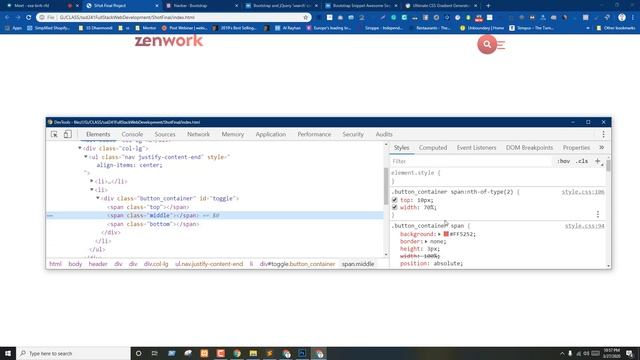
Task: Open the Security tab in DevTools
Action: point(353,134)
